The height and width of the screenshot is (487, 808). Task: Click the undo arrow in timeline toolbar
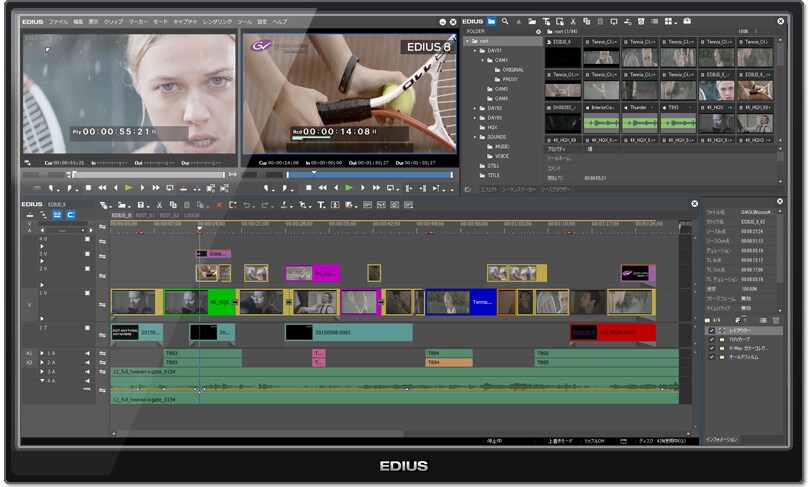(x=246, y=205)
